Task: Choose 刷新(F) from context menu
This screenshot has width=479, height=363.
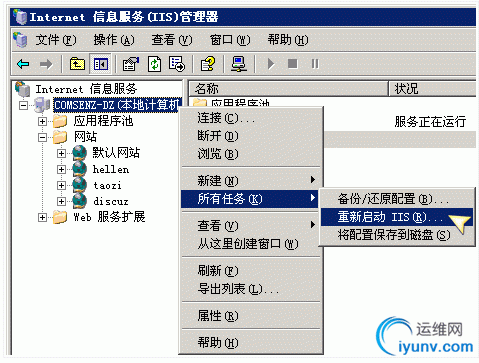Action: [251, 270]
